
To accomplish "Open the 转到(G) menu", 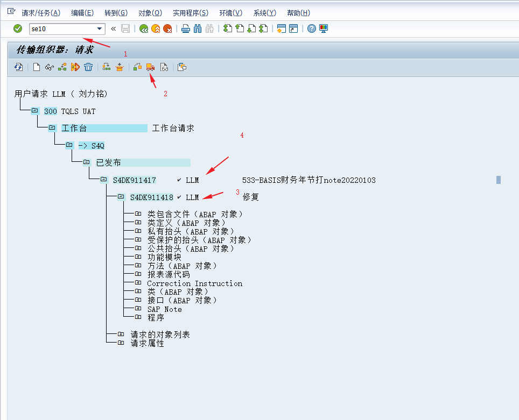I will pos(116,13).
